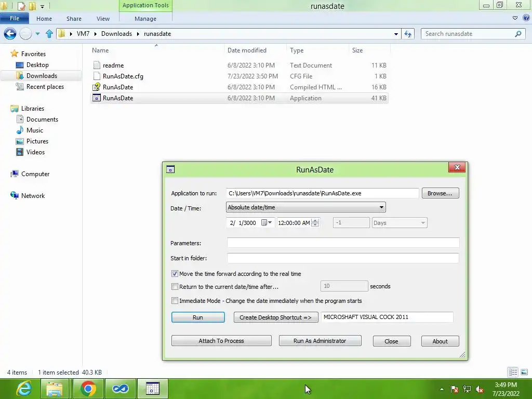Click the Search runasdate box
532x399 pixels.
[473, 34]
